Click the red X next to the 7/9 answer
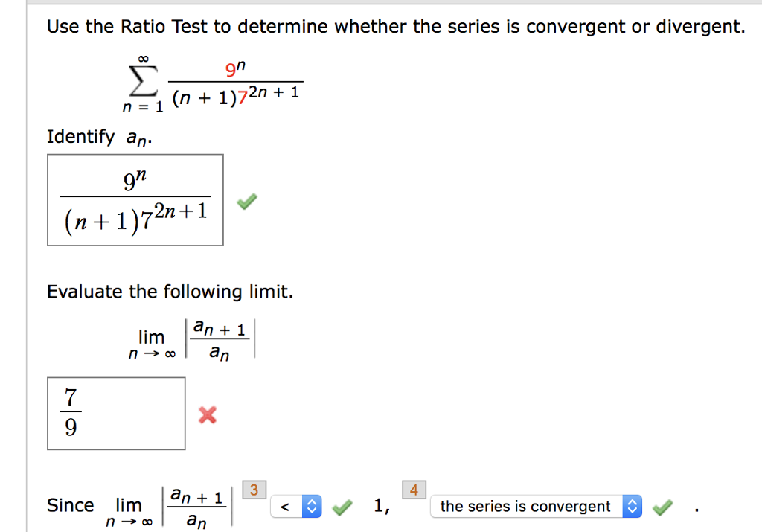The height and width of the screenshot is (532, 762). (207, 415)
